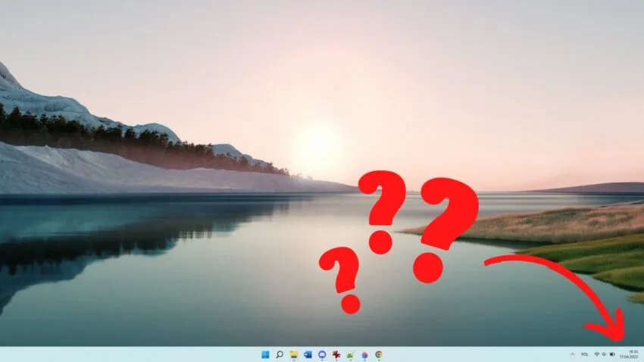The height and width of the screenshot is (362, 644).
Task: Open the green app taskbar icon
Action: pos(350,354)
